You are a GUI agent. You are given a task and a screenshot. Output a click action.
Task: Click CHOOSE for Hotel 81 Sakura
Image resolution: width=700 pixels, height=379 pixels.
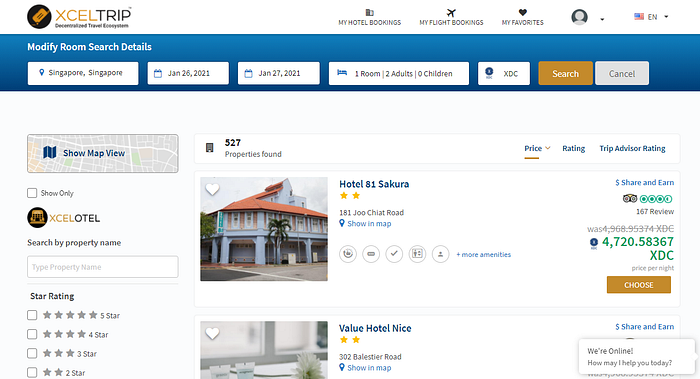pyautogui.click(x=639, y=285)
